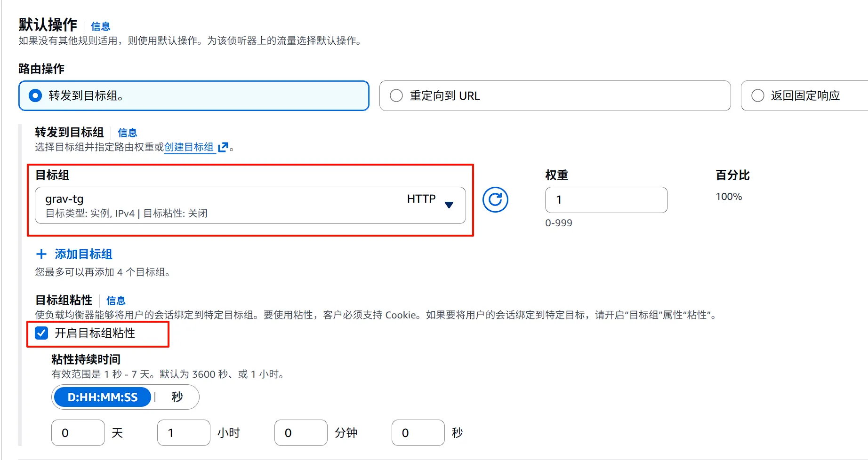This screenshot has height=460, width=868.
Task: Click the 分钟 minutes input field
Action: click(300, 432)
